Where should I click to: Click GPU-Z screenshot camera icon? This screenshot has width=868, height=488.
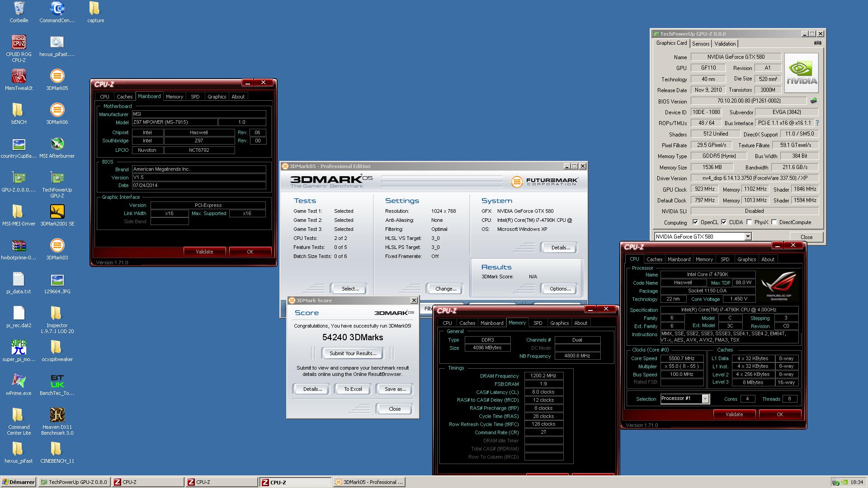tap(817, 43)
